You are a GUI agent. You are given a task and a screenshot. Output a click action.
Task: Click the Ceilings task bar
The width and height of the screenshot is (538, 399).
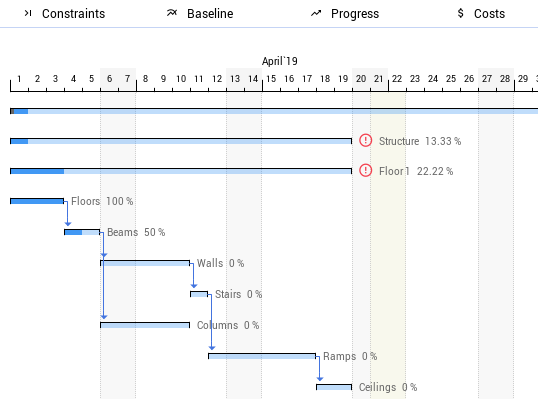click(x=334, y=387)
